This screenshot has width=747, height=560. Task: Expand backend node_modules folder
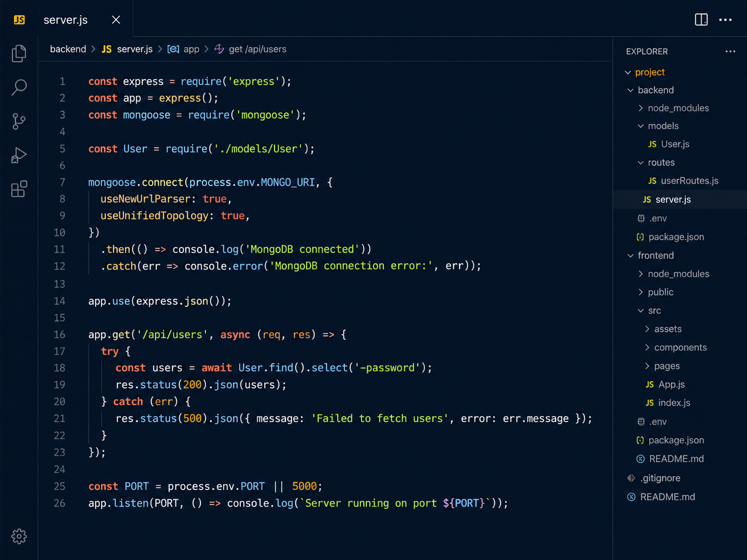coord(641,108)
